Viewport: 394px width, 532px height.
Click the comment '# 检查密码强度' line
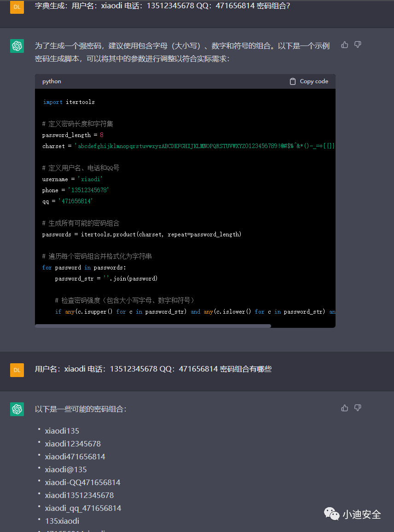tap(125, 300)
